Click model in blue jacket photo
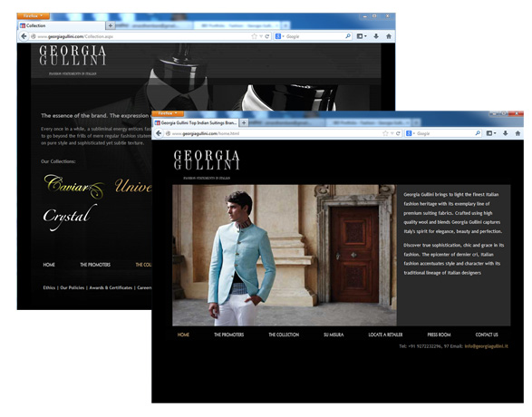The image size is (532, 417). 242,257
